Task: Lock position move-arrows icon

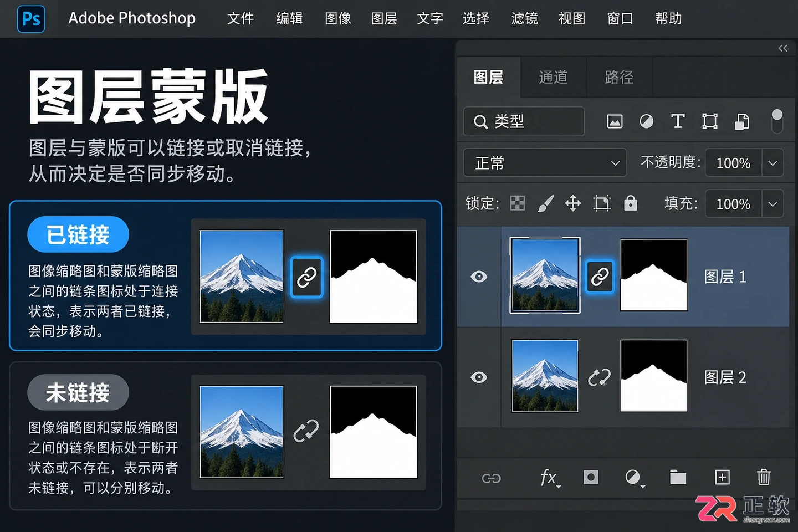Action: point(573,203)
